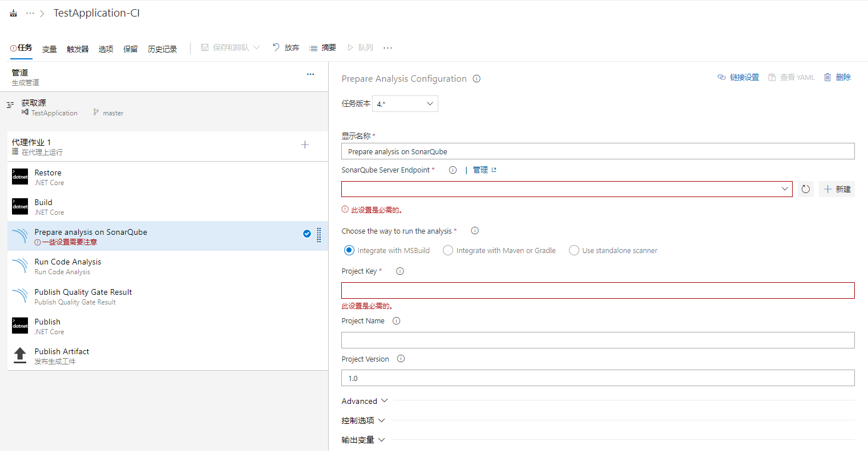The width and height of the screenshot is (868, 453).
Task: Click the info icon next to Prepare Analysis Configuration
Action: point(477,79)
